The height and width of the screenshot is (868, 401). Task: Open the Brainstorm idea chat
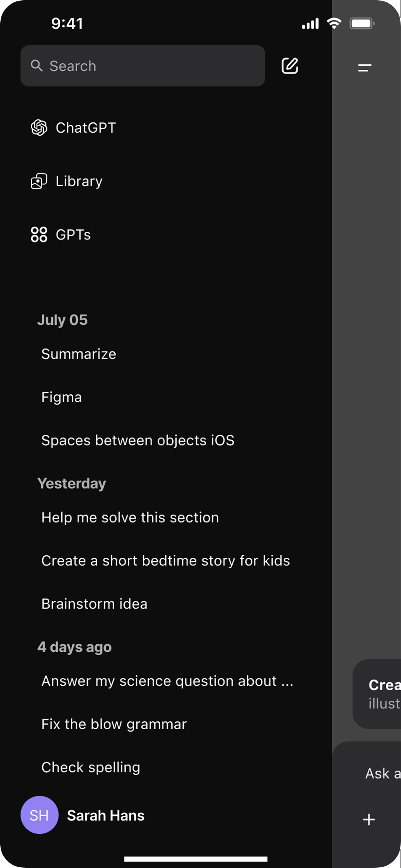point(94,604)
